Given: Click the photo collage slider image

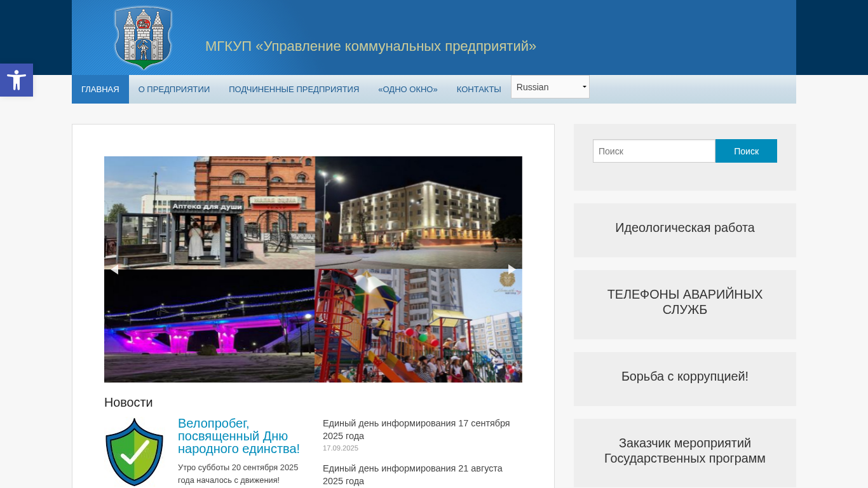Looking at the screenshot, I should pos(313,269).
